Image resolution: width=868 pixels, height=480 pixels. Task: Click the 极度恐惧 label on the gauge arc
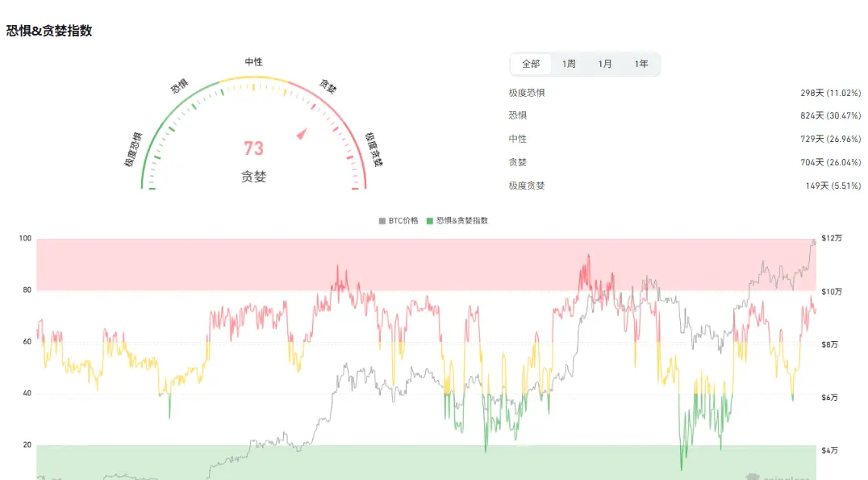point(133,149)
